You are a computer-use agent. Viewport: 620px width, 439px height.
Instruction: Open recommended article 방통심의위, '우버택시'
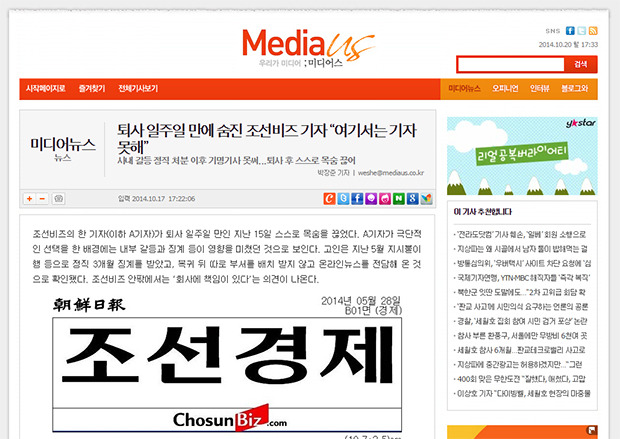[x=522, y=263]
